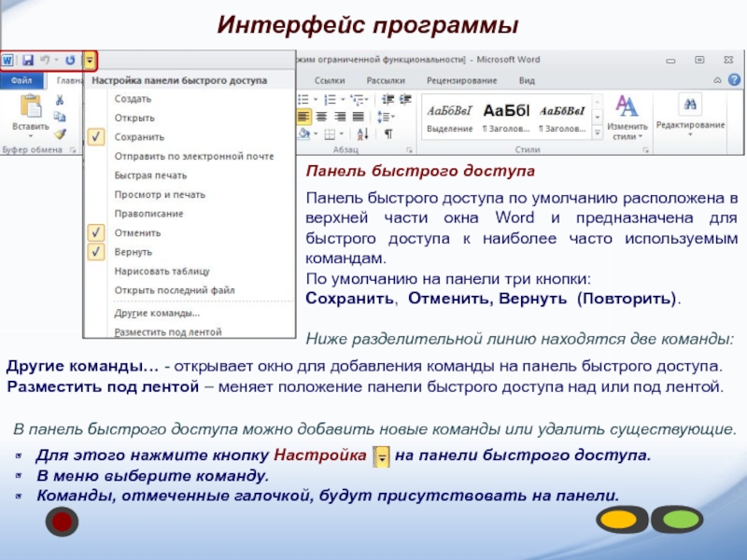Uncheck the Вернуть menu option
The image size is (747, 560).
(96, 252)
